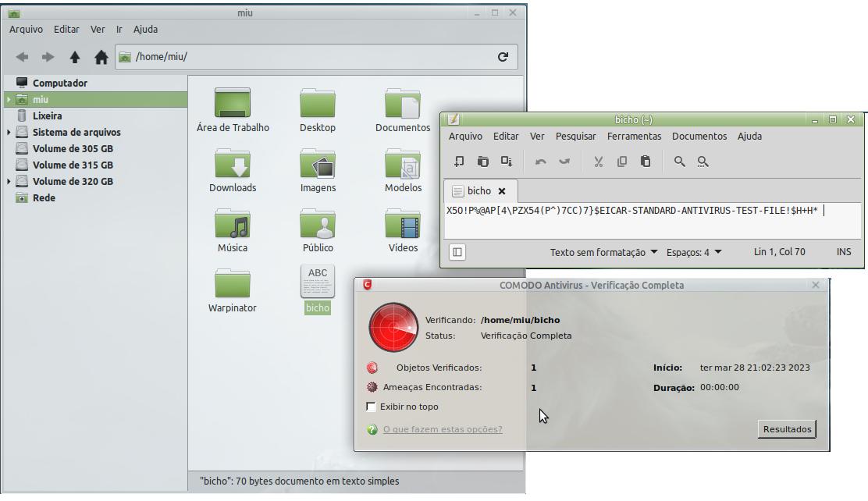Open the Ir menu in file manager
The image size is (868, 501).
pos(119,30)
